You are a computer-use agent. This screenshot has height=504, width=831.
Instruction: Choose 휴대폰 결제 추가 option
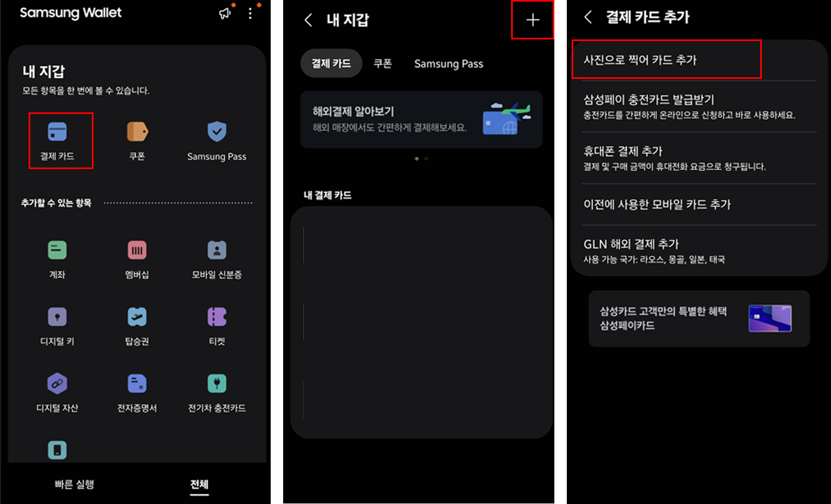[699, 158]
